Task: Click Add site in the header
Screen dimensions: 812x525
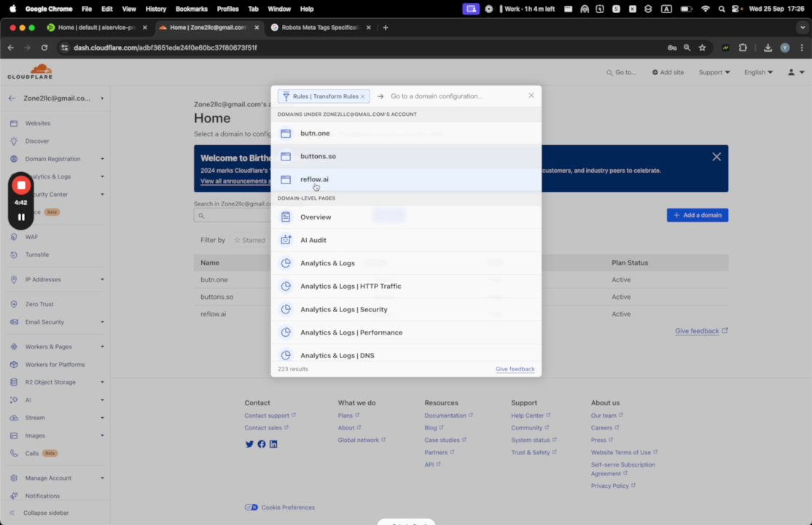Action: 668,73
